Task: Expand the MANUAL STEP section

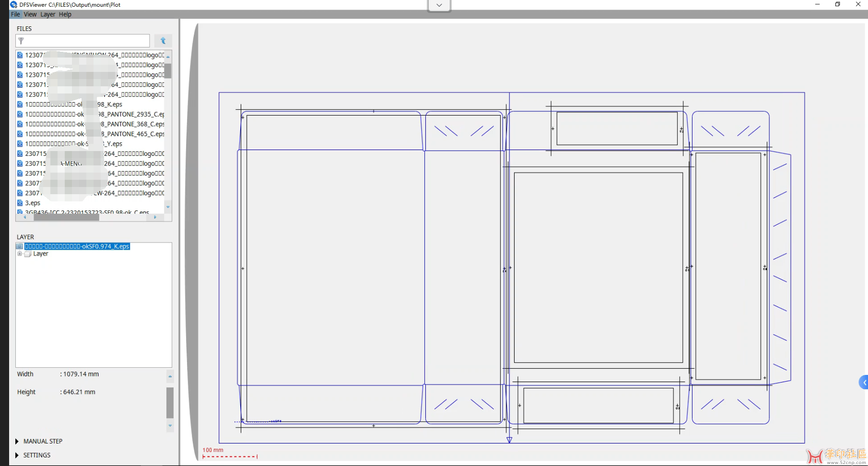Action: 17,441
